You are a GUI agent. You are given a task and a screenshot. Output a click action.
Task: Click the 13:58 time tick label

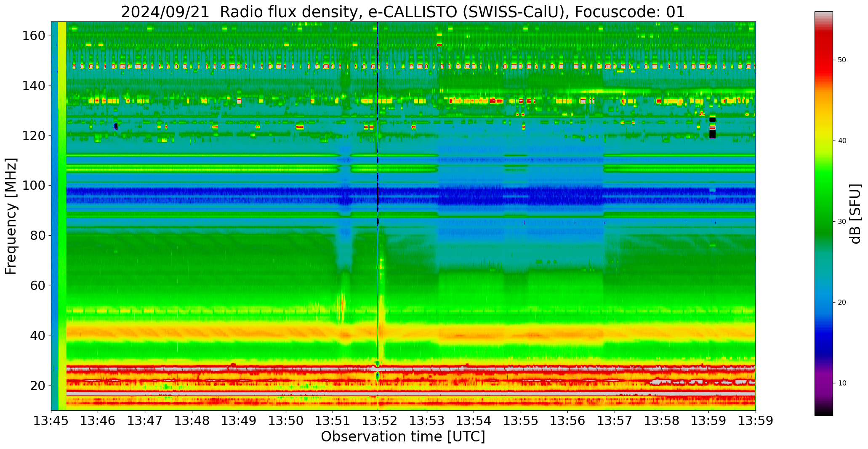click(661, 421)
